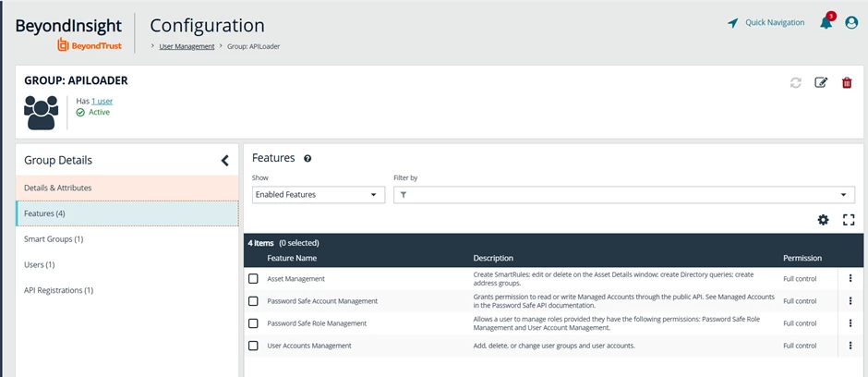Click inside the Filter by input field
This screenshot has height=377, width=868.
tap(624, 195)
